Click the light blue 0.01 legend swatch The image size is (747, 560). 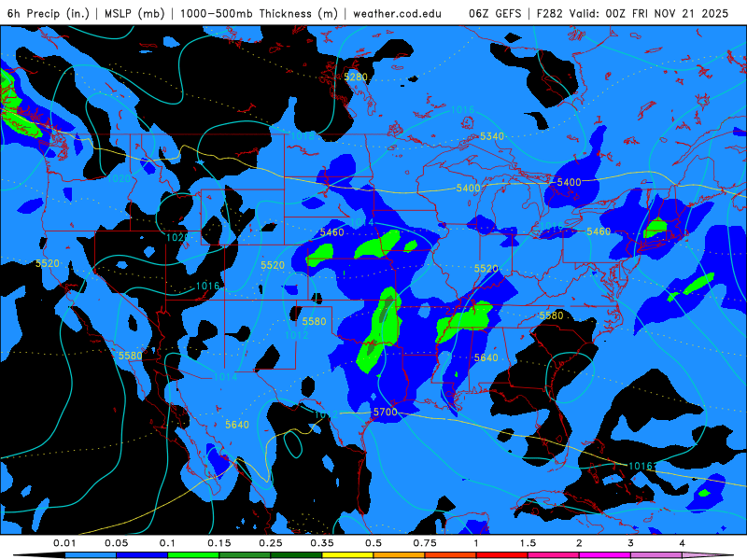tap(91, 555)
